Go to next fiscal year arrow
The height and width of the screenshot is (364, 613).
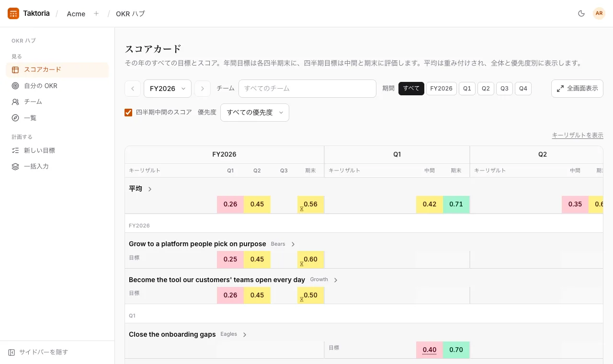[x=203, y=89]
